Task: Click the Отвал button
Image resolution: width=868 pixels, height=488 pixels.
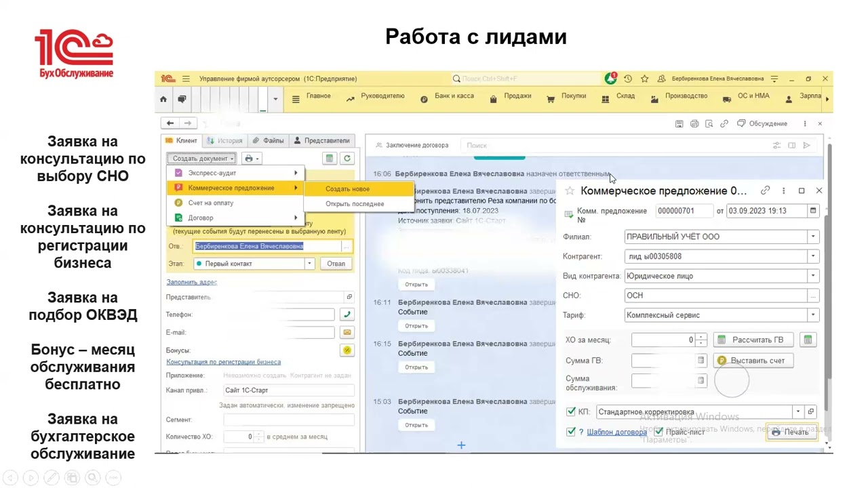Action: click(x=336, y=264)
